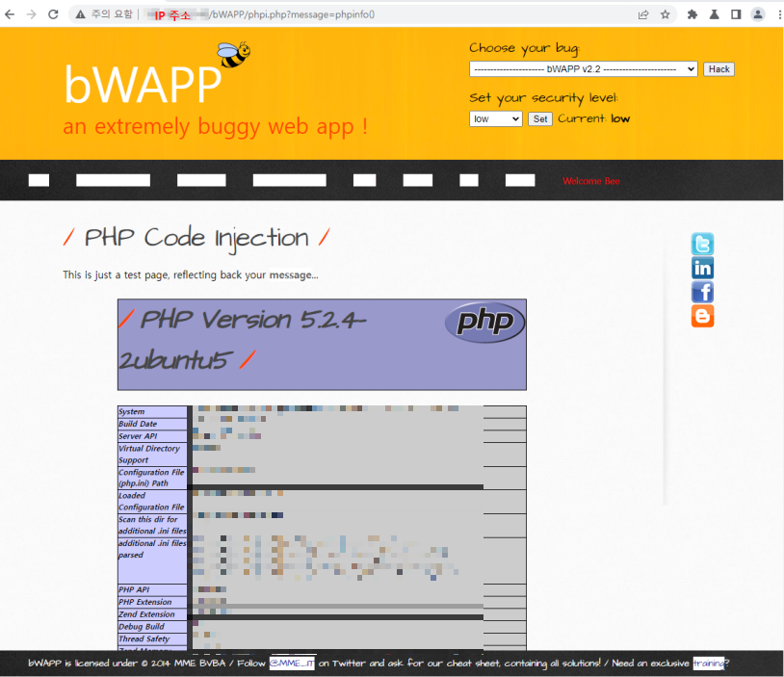The image size is (784, 677).
Task: Open the security level dropdown
Action: pyautogui.click(x=495, y=119)
